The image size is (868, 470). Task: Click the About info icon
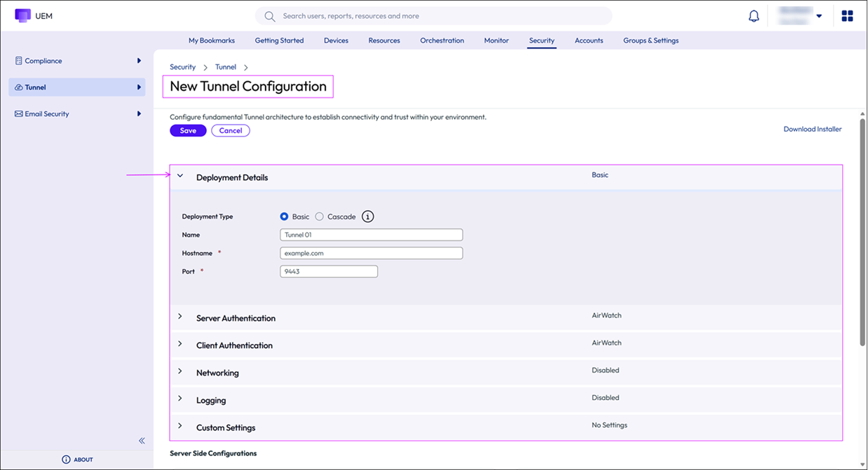coord(66,459)
